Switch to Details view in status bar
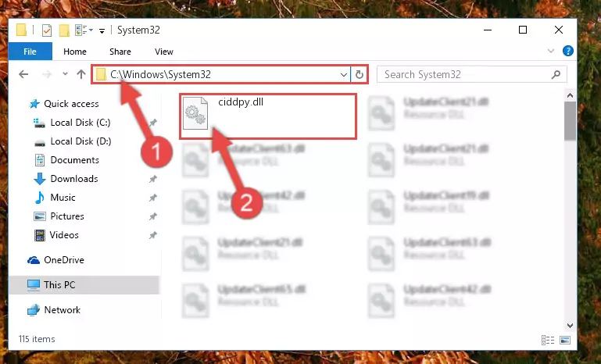The height and width of the screenshot is (364, 601). coord(548,340)
